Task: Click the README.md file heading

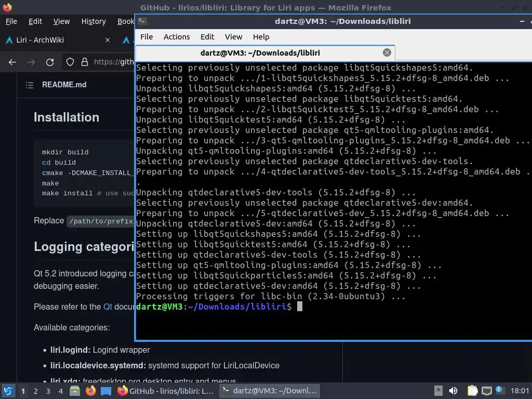Action: tap(64, 85)
